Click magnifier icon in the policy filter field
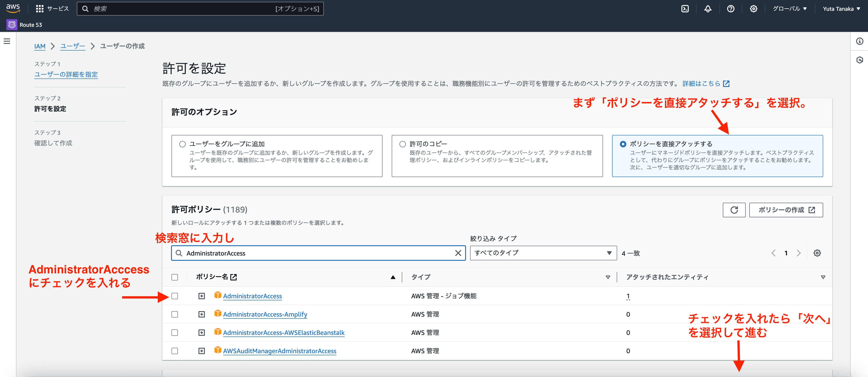Screen dimensions: 868x377 pos(179,253)
